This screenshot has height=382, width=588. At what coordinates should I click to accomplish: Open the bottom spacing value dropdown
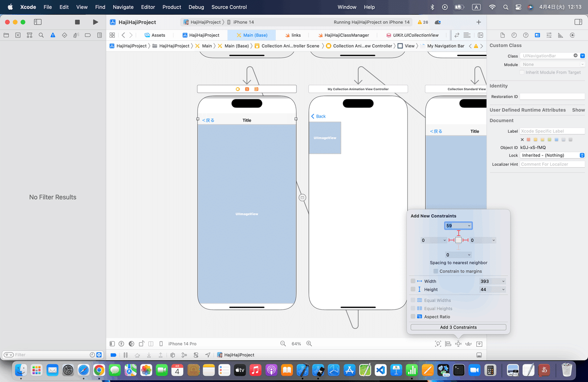(x=469, y=255)
